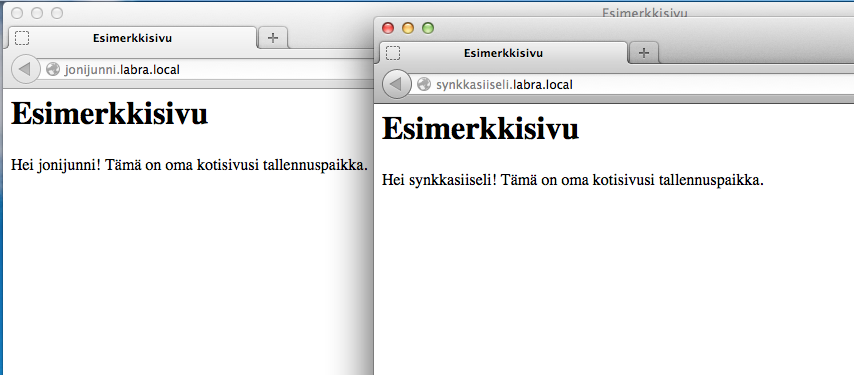854x375 pixels.
Task: Click the globe site icon beside synkkasiiseli.labra.local
Action: [x=424, y=84]
